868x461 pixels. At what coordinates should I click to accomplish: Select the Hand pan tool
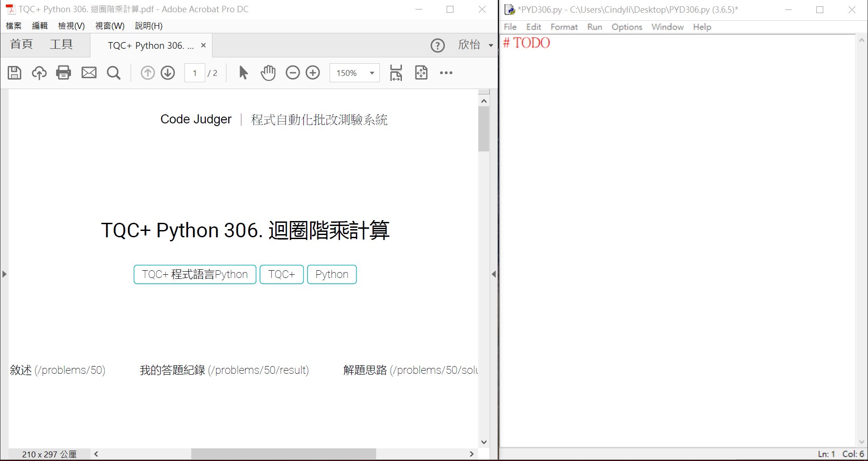pyautogui.click(x=268, y=73)
